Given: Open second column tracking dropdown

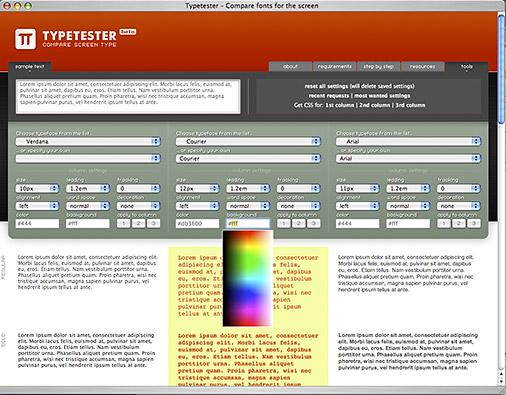Looking at the screenshot, I should [x=298, y=188].
